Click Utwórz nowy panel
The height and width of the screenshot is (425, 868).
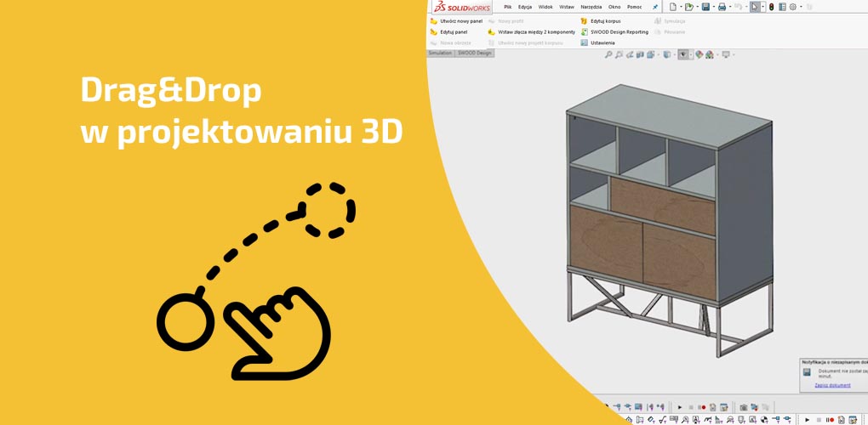tap(456, 21)
